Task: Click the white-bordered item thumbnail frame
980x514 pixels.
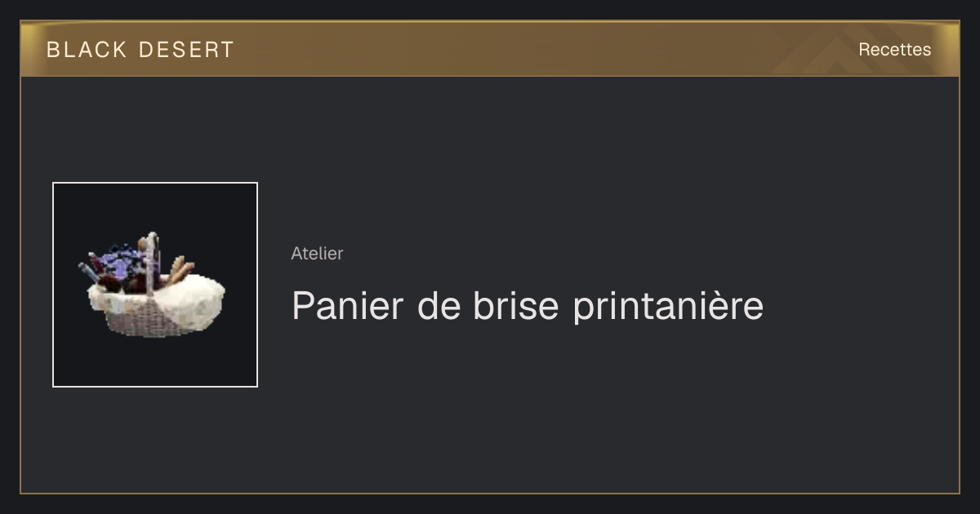Action: (x=155, y=285)
